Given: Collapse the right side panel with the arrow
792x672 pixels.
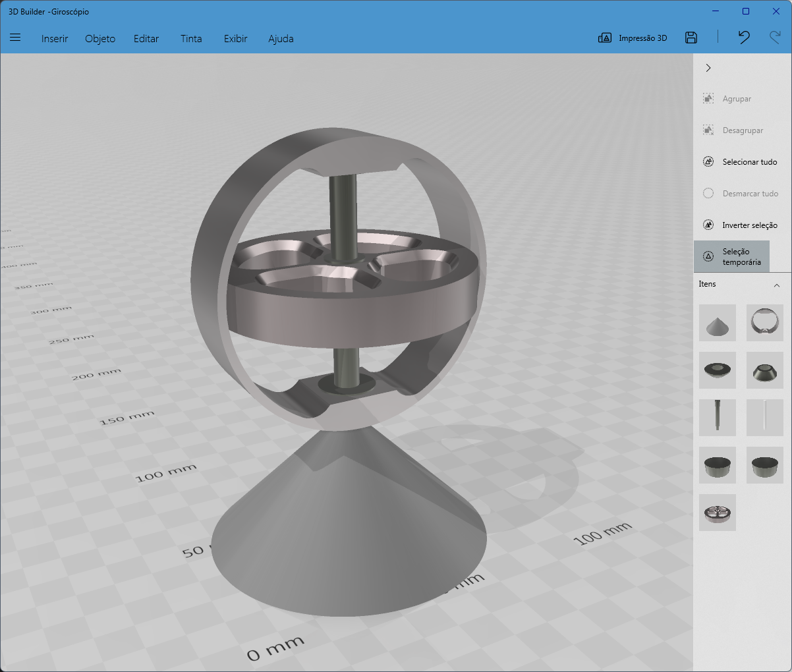Looking at the screenshot, I should tap(708, 68).
